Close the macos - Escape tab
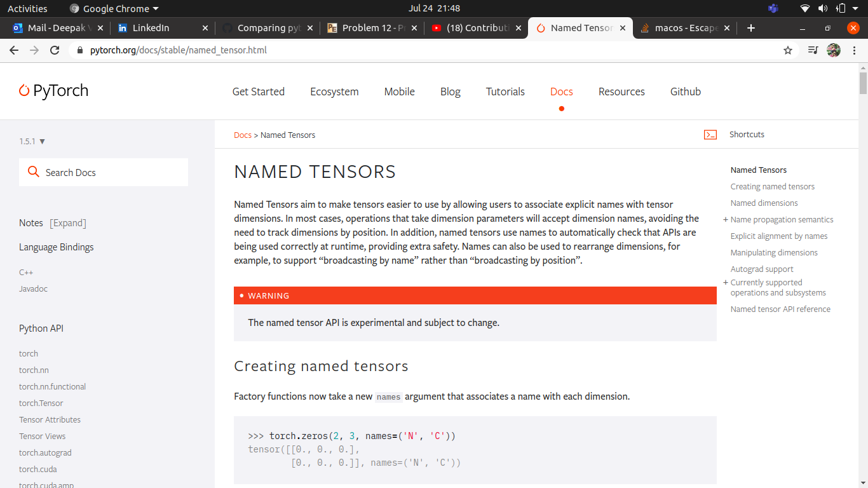This screenshot has width=868, height=488. [727, 28]
